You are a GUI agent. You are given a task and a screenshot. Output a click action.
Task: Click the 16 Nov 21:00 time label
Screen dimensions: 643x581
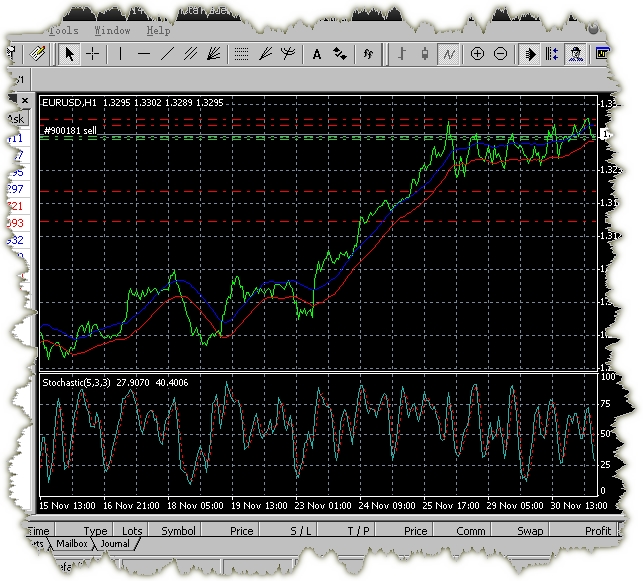(131, 506)
